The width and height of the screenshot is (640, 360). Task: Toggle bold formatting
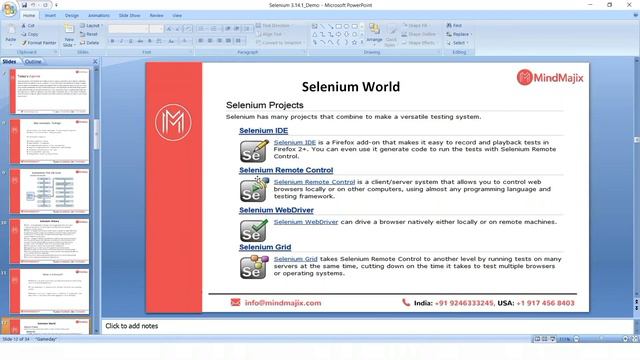coord(113,41)
